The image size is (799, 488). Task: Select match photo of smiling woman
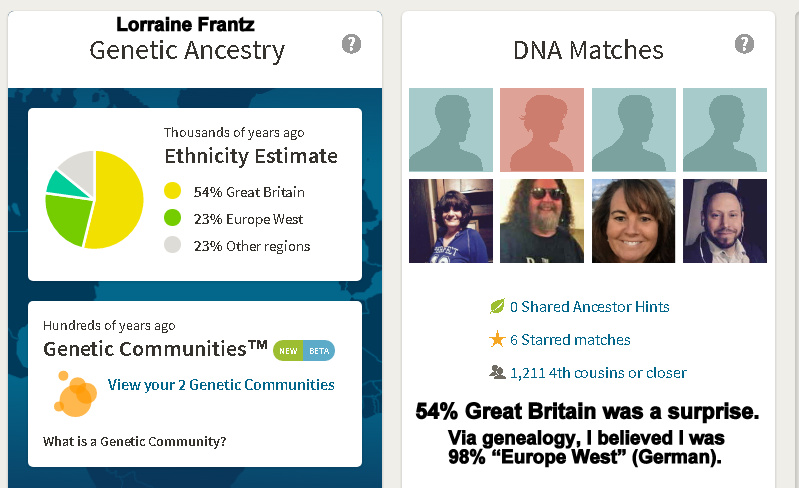pos(633,221)
